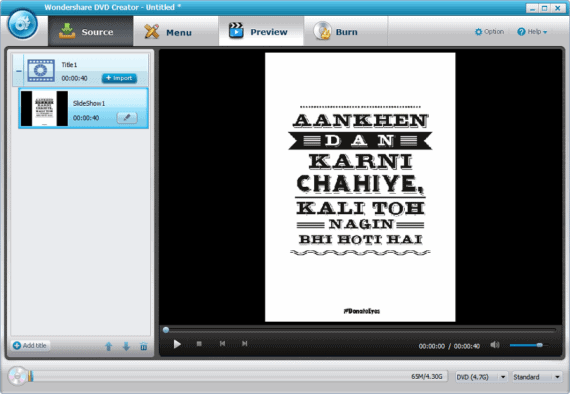Collapse Title 1 with the minus expander
This screenshot has height=394, width=570.
click(19, 71)
